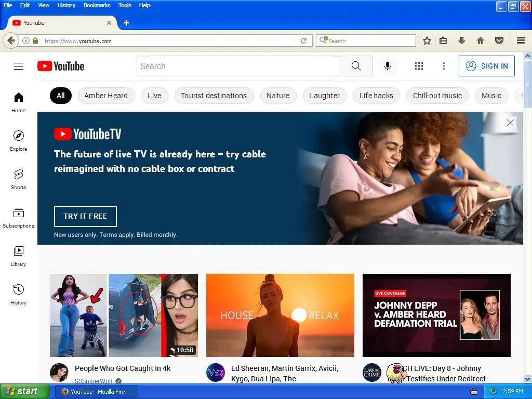
Task: Focus the YouTube search field
Action: tap(238, 66)
